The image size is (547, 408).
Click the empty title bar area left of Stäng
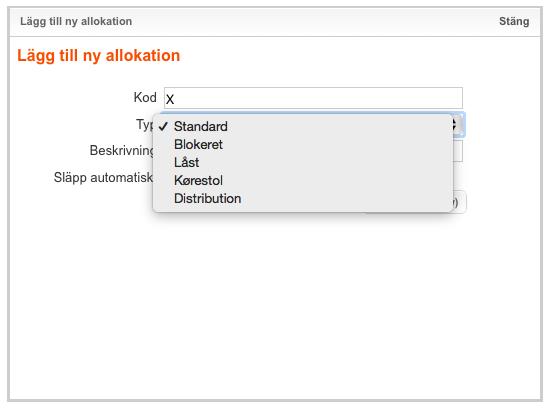[x=314, y=21]
